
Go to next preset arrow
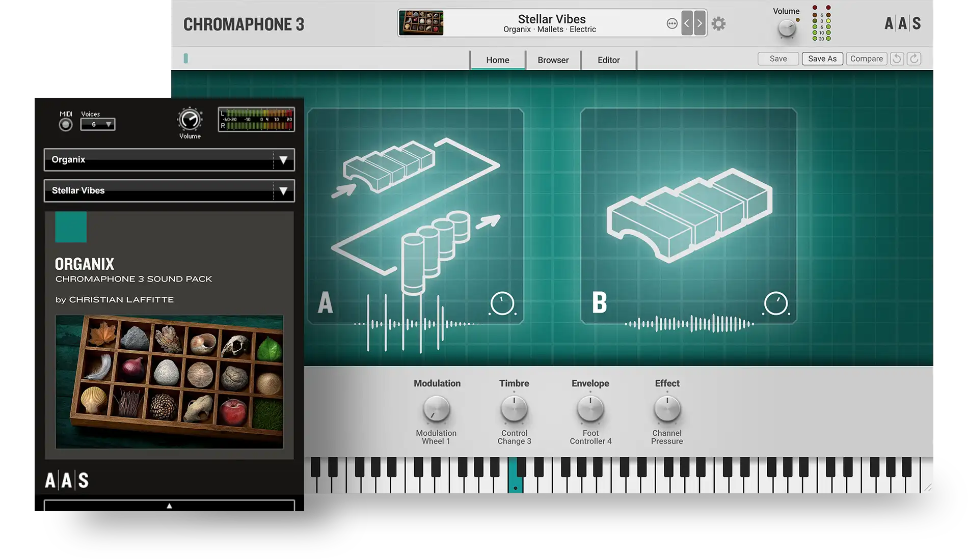click(700, 23)
